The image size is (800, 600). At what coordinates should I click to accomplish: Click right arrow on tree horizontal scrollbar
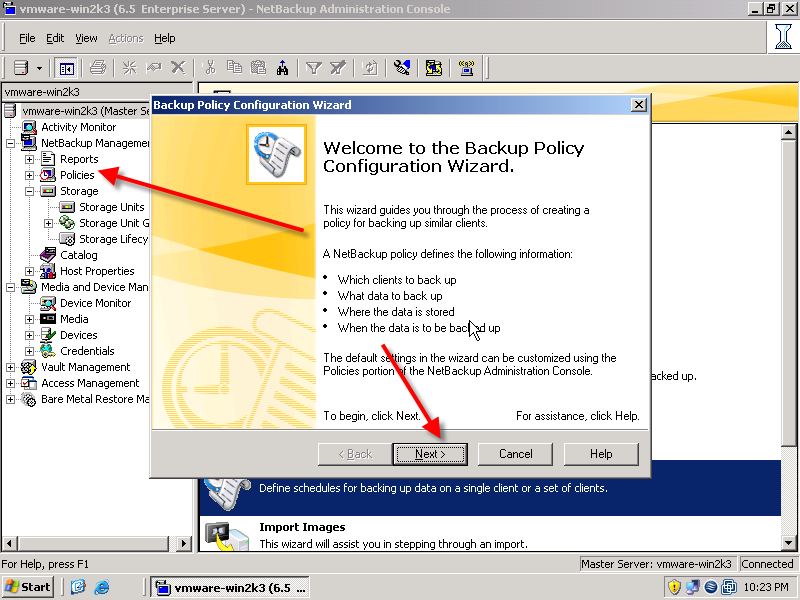click(x=184, y=543)
